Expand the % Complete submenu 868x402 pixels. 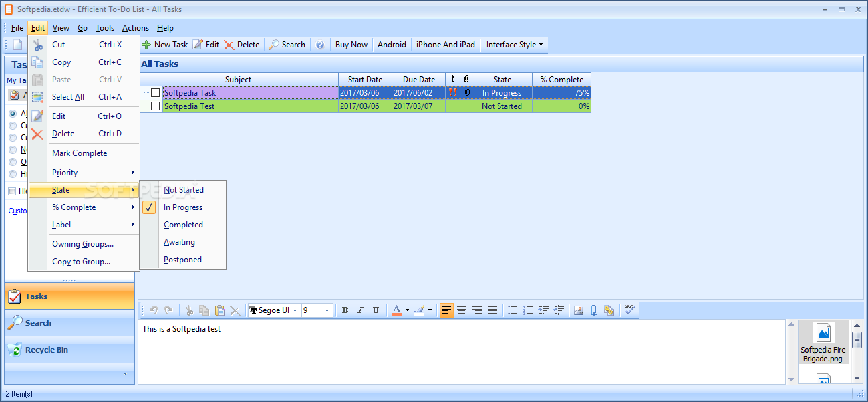(x=84, y=207)
